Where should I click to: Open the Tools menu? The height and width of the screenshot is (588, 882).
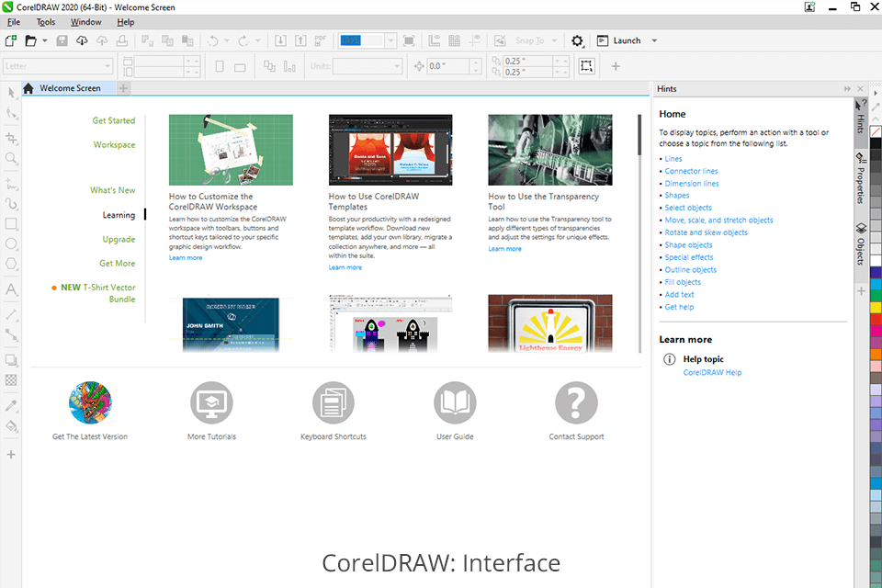pyautogui.click(x=46, y=22)
